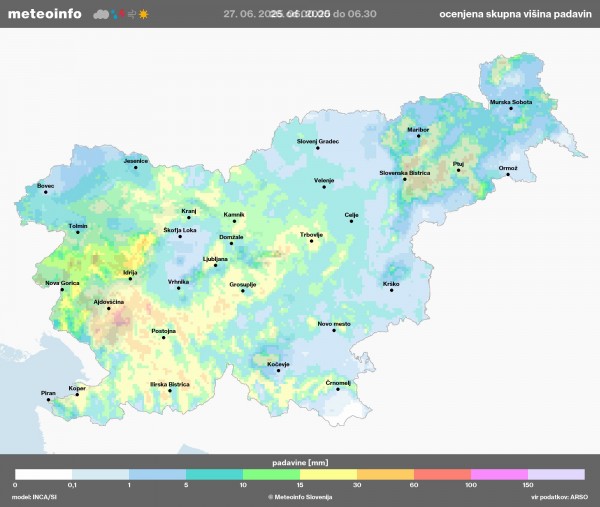Viewport: 600px width, 507px height.
Task: Click the black dot marking Koper
Action: coord(77,395)
